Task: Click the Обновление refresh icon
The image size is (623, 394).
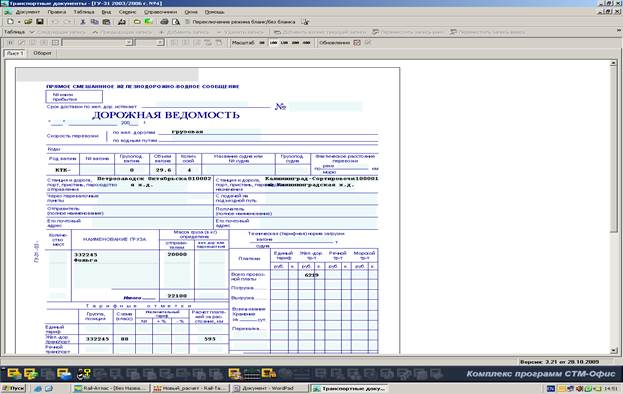Action: 357,42
